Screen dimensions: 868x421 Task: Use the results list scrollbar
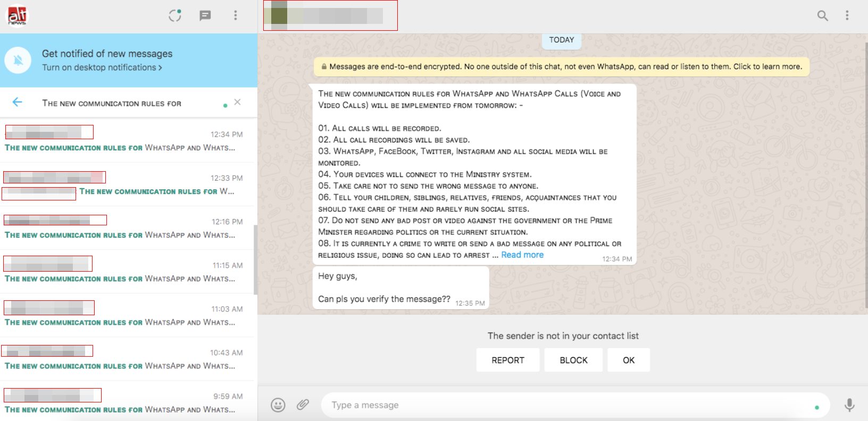255,259
